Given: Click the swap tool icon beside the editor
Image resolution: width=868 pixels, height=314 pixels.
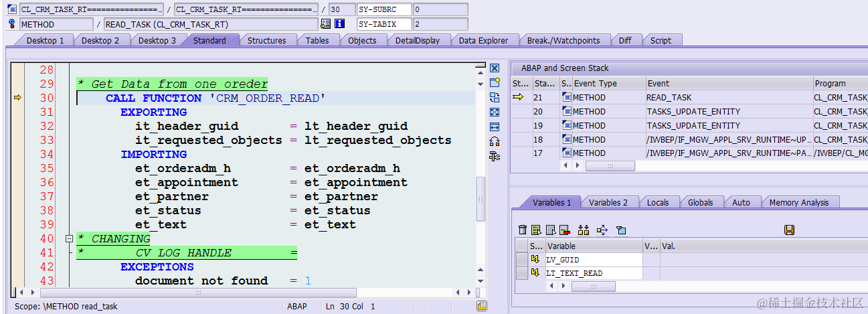Looking at the screenshot, I should pos(495,98).
